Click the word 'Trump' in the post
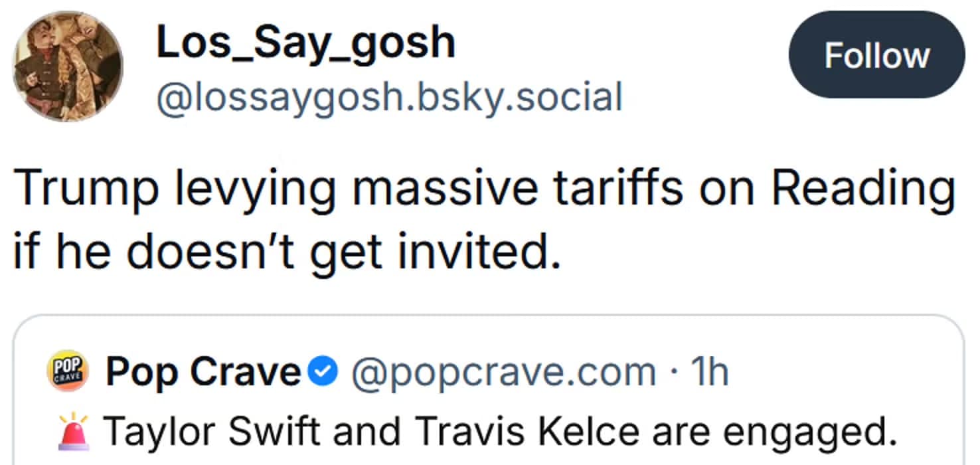Viewport: 980px width, 465px height. (x=85, y=189)
